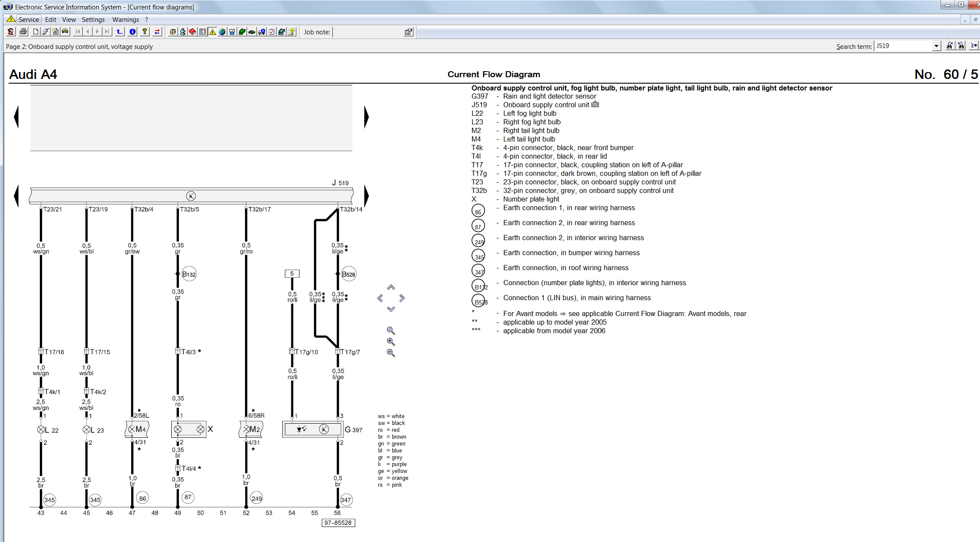Click the yellow question mark help icon

click(145, 32)
